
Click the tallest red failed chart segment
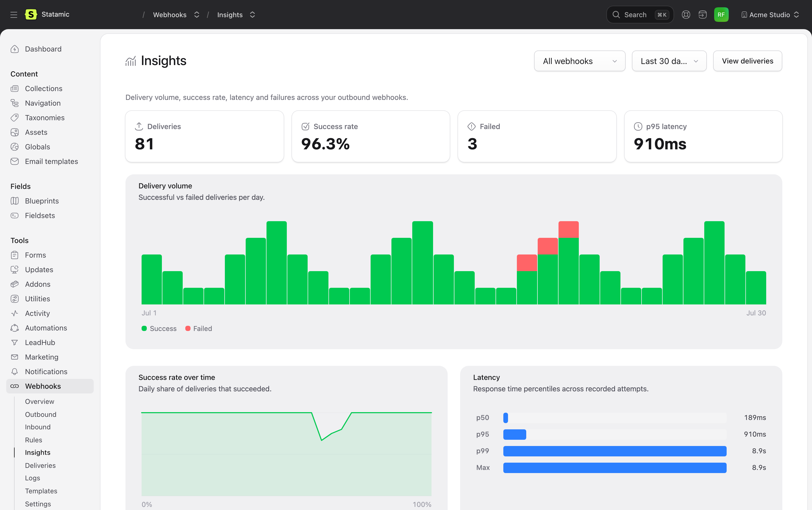pyautogui.click(x=568, y=229)
